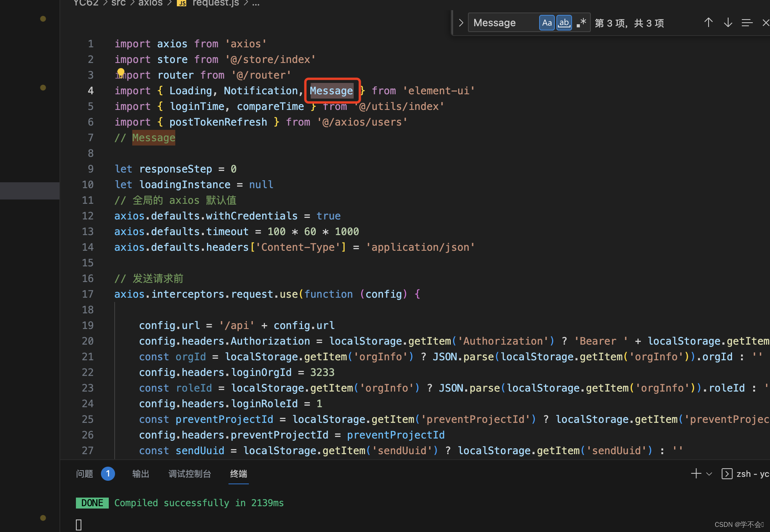Click problems count badge 1
Viewport: 770px width, 532px height.
[108, 474]
